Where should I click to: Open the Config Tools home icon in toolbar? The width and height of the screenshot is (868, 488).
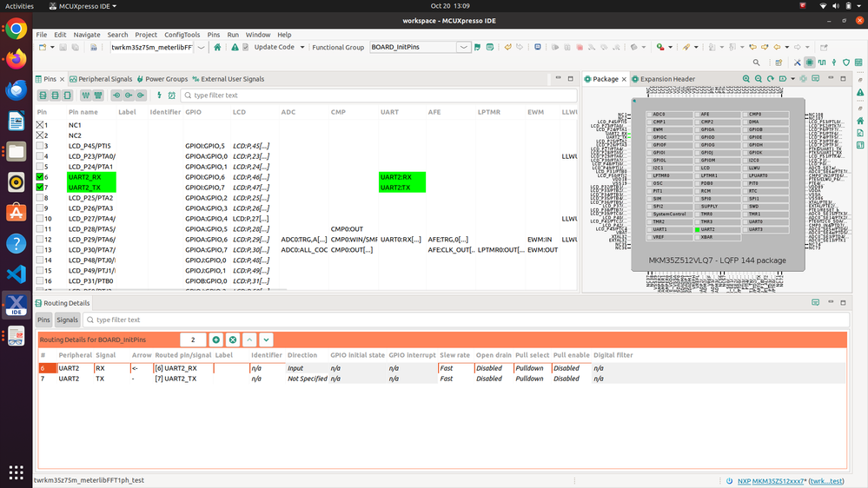tap(217, 47)
